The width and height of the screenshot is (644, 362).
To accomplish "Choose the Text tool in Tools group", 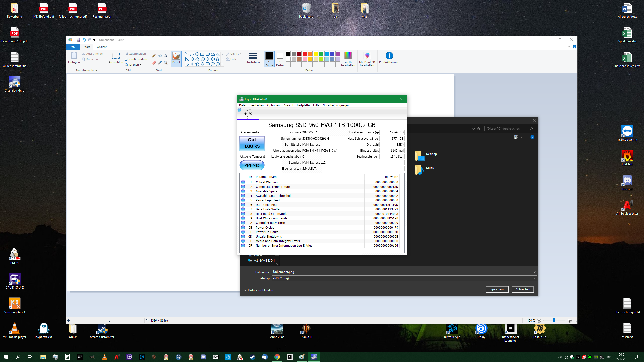I will (x=166, y=56).
